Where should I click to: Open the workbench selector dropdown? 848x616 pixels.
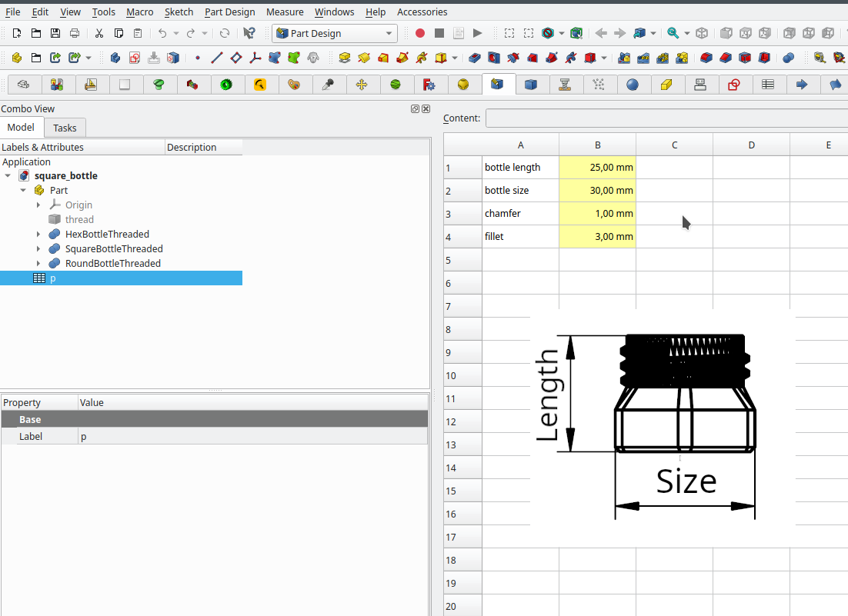click(x=335, y=34)
